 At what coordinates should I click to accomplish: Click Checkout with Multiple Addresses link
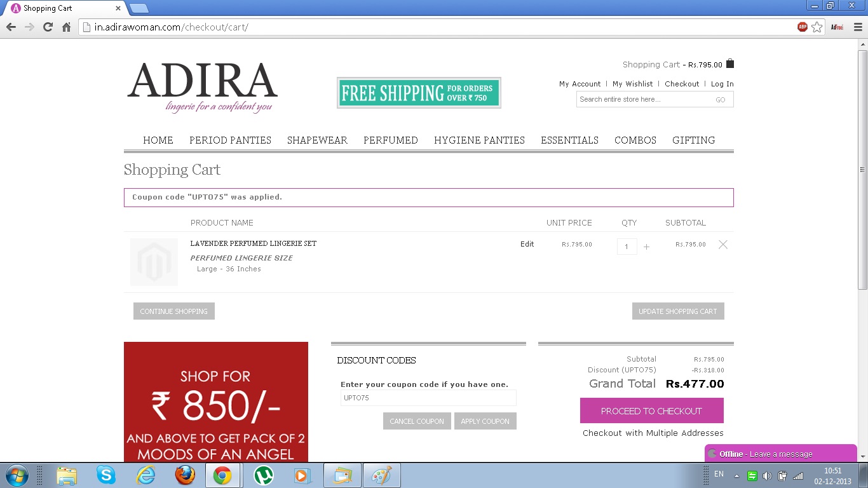[x=653, y=433]
